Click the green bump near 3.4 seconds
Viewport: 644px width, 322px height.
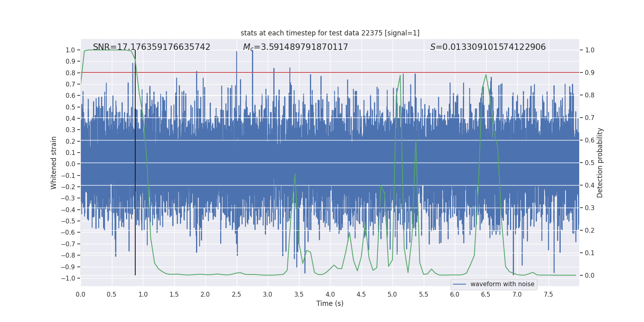[x=295, y=175]
